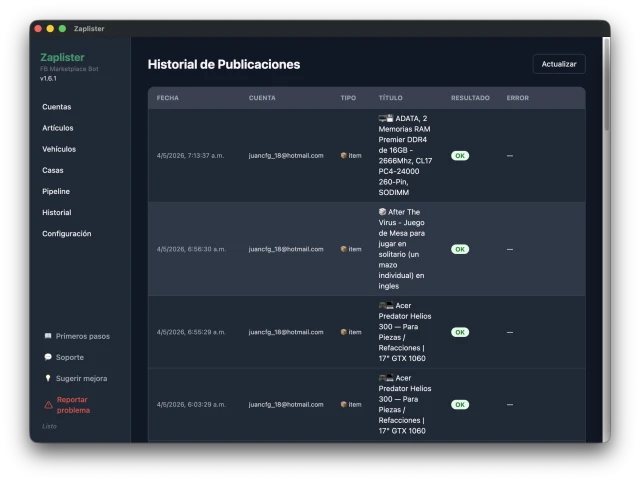Viewport: 640px width, 482px height.
Task: Click Reportar problema link
Action: 73,405
